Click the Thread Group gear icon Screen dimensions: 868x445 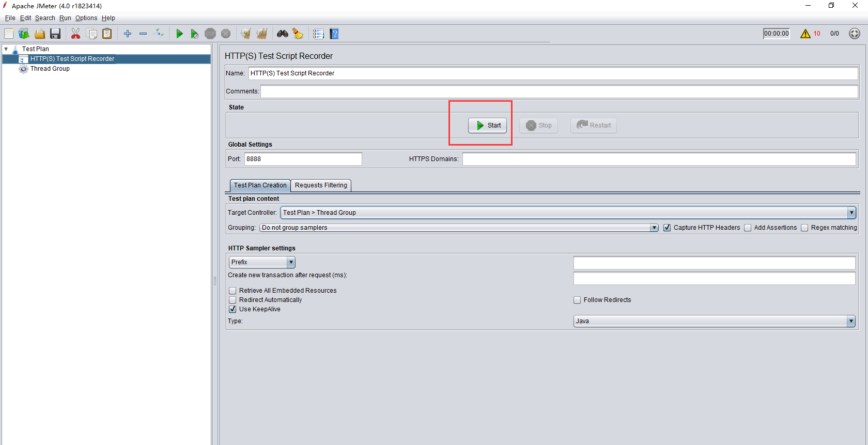tap(23, 69)
